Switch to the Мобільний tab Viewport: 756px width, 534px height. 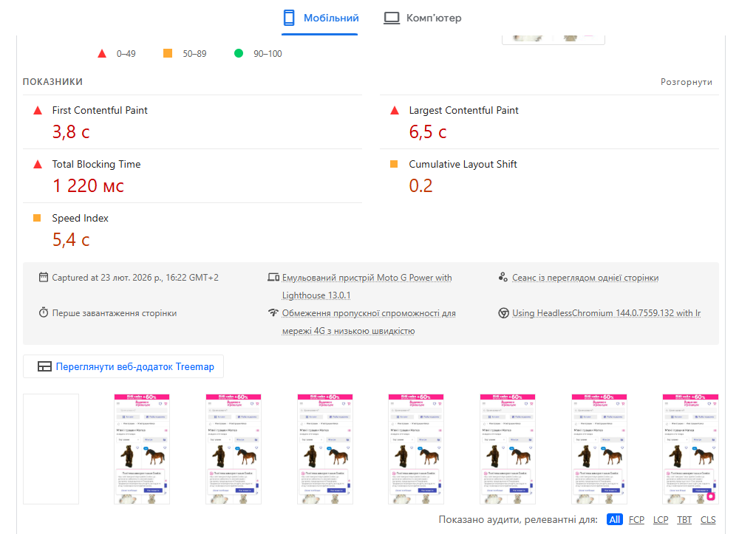tap(331, 18)
